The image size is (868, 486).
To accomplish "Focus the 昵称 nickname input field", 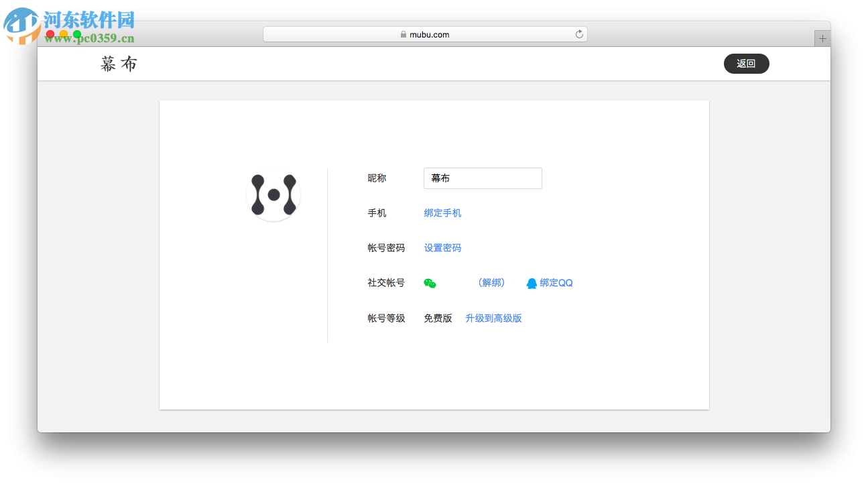I will click(483, 178).
